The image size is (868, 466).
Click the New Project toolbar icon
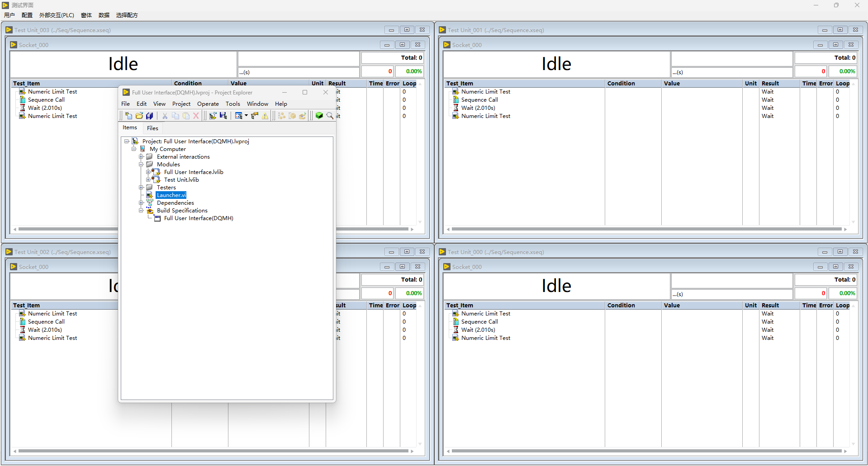tap(128, 116)
